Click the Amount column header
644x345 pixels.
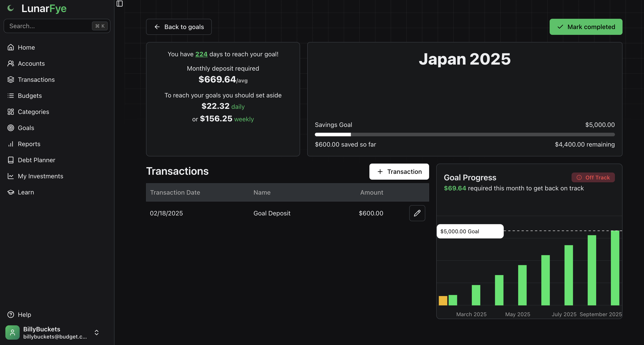[x=371, y=192]
